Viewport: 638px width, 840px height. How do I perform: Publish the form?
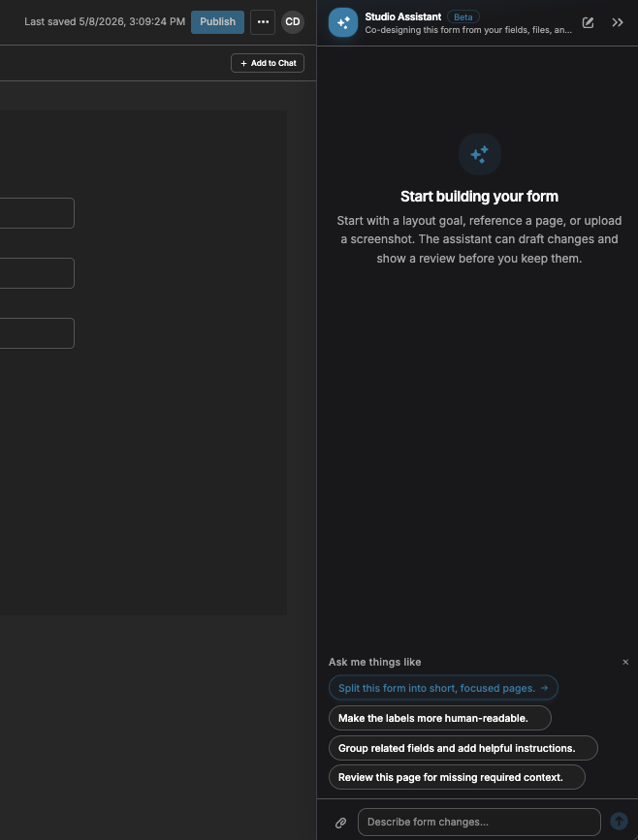pyautogui.click(x=217, y=22)
